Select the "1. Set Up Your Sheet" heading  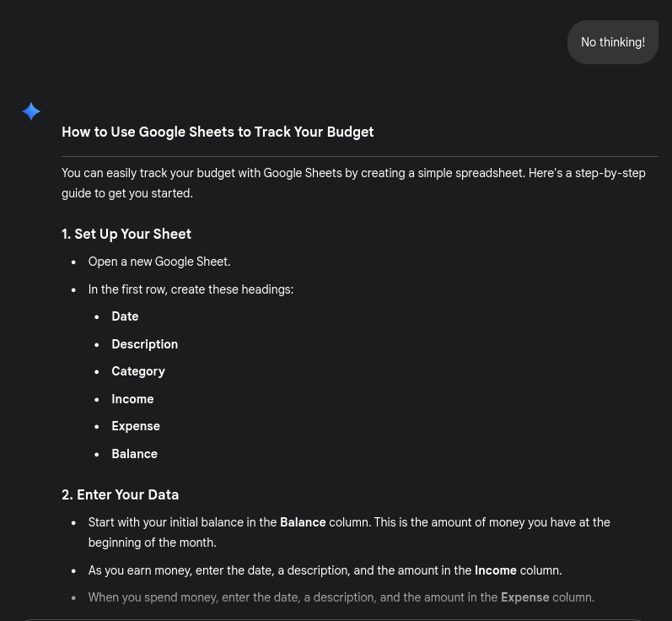[x=126, y=235]
